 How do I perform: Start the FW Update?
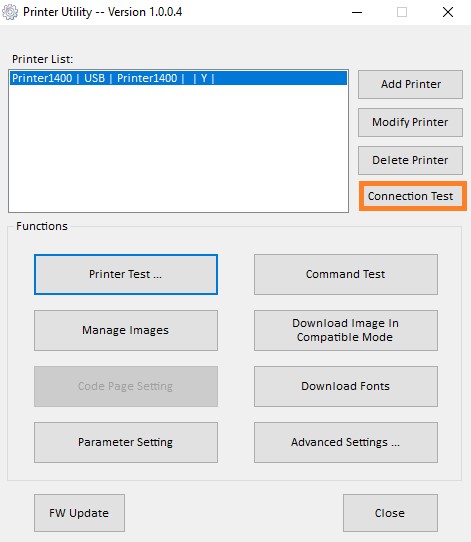[79, 513]
